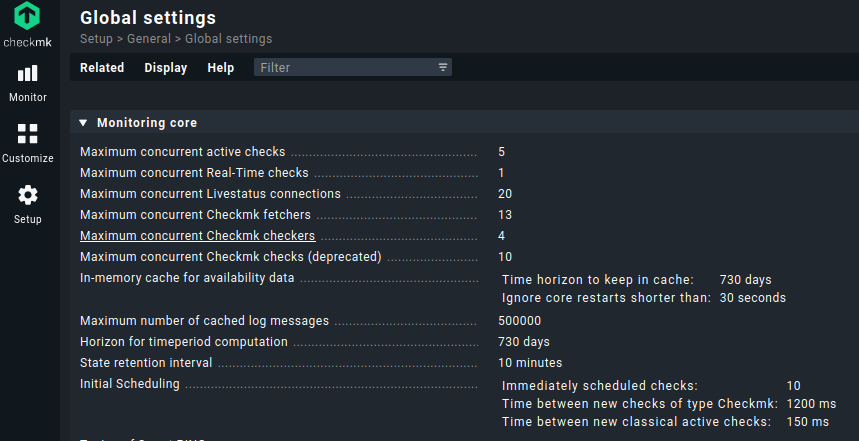
Task: Edit Maximum concurrent Real-Time checks setting
Action: [180, 173]
